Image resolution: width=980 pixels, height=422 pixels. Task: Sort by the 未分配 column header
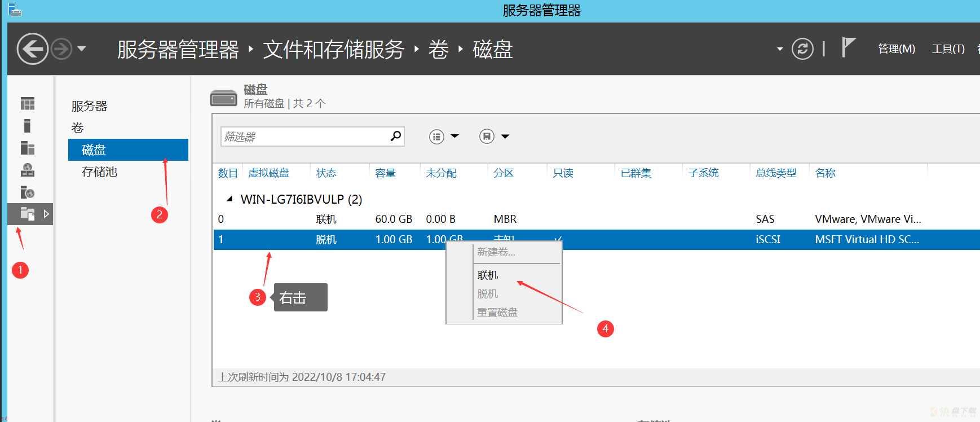point(441,173)
